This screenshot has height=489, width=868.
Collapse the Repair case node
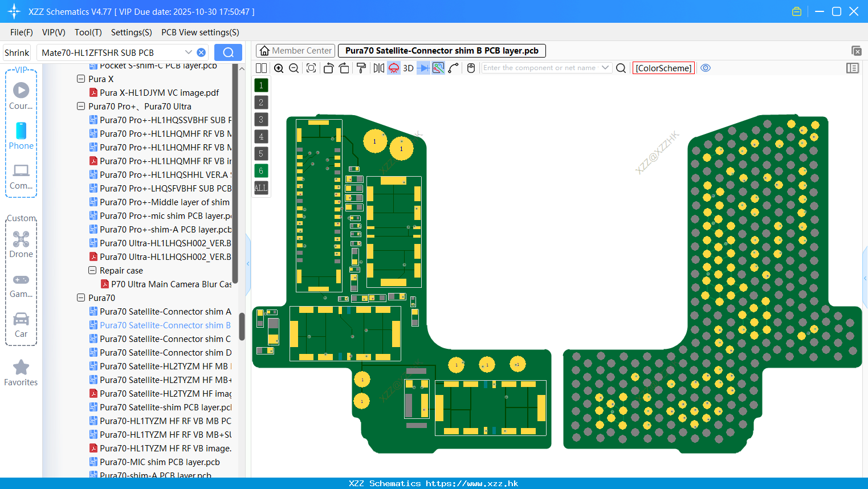tap(92, 271)
